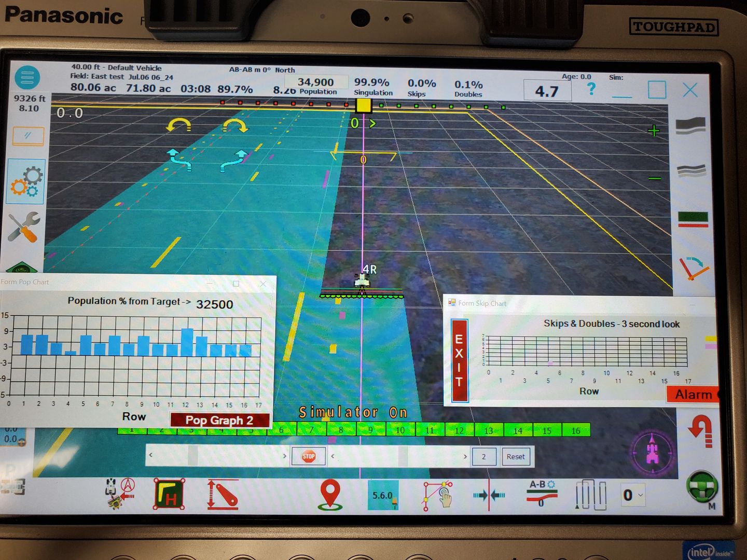The height and width of the screenshot is (560, 747).
Task: Expand the row skip dropdown showing 0
Action: click(633, 495)
